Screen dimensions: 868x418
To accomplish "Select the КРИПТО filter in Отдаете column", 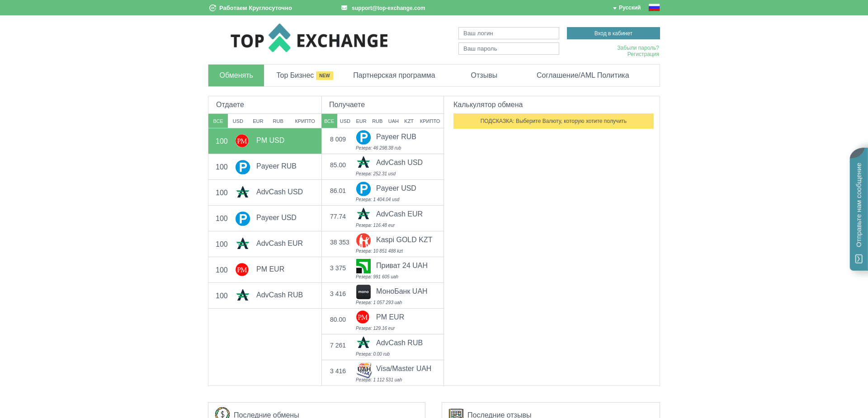I will pos(304,121).
